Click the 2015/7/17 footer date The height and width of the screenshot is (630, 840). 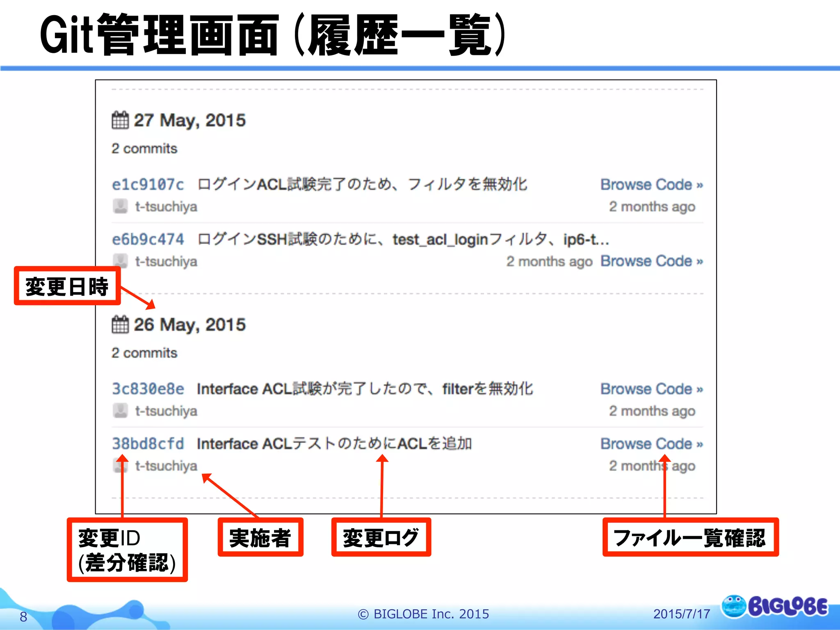point(682,614)
